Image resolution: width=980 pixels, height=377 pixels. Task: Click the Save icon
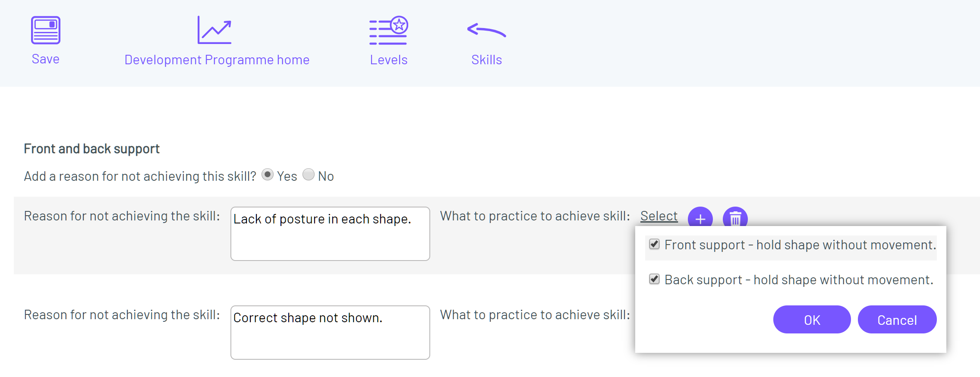[x=45, y=30]
